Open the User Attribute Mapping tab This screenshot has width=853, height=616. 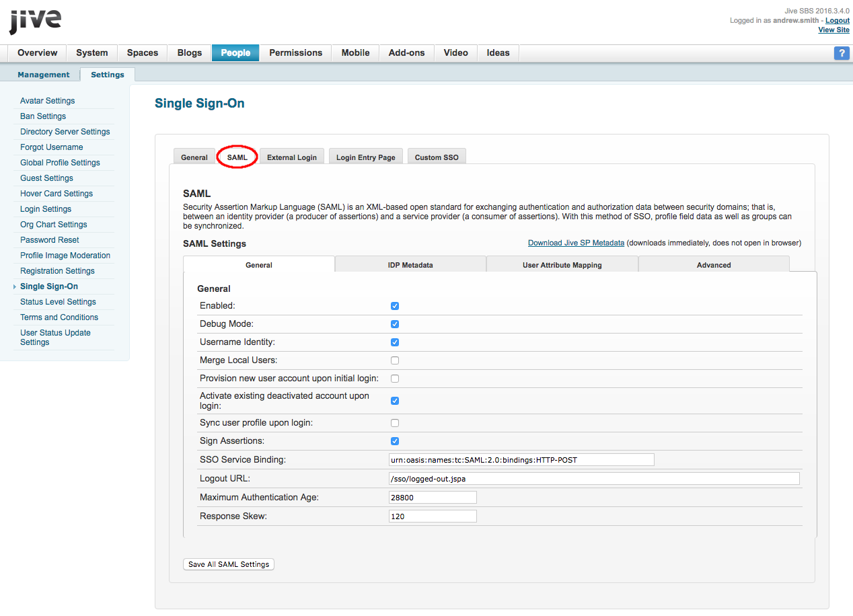click(562, 264)
